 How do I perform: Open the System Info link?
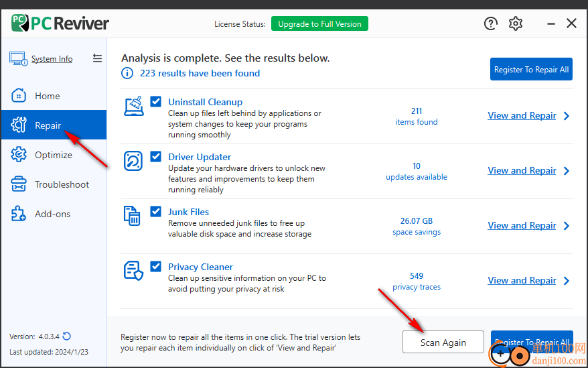[52, 59]
